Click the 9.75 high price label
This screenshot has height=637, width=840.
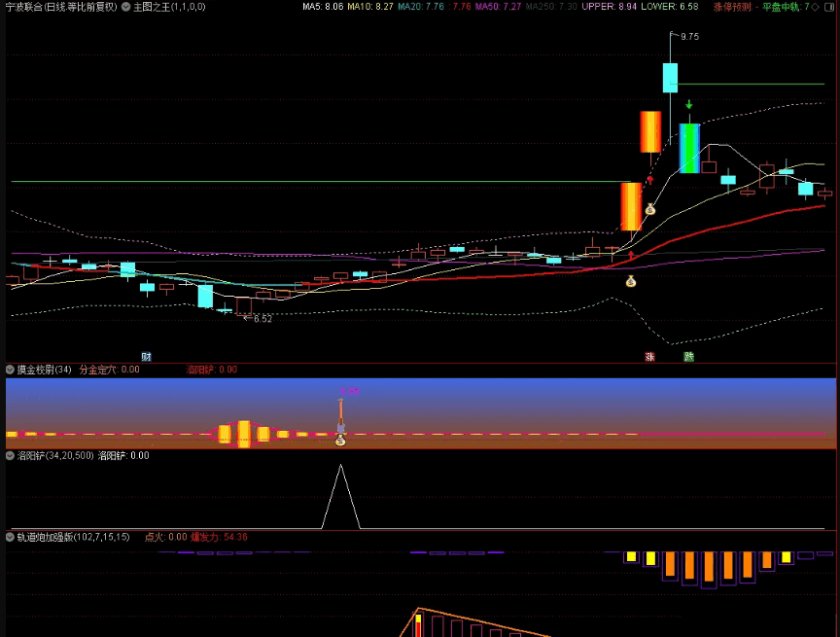pyautogui.click(x=689, y=36)
